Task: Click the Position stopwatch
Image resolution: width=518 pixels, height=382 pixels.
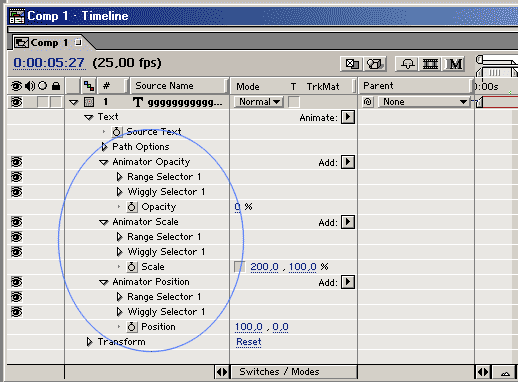Action: [x=132, y=327]
